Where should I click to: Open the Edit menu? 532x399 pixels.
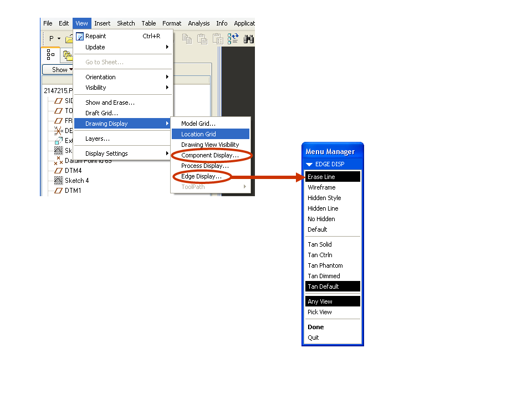[x=64, y=23]
